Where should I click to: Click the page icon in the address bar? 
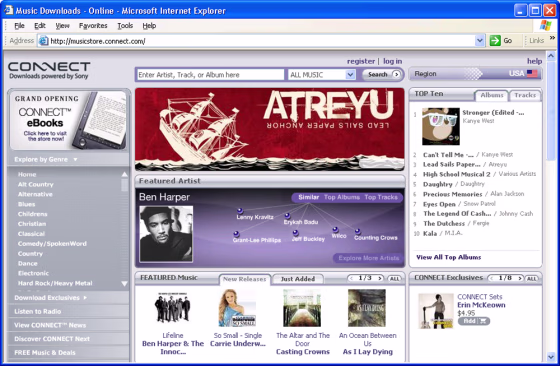pyautogui.click(x=43, y=41)
